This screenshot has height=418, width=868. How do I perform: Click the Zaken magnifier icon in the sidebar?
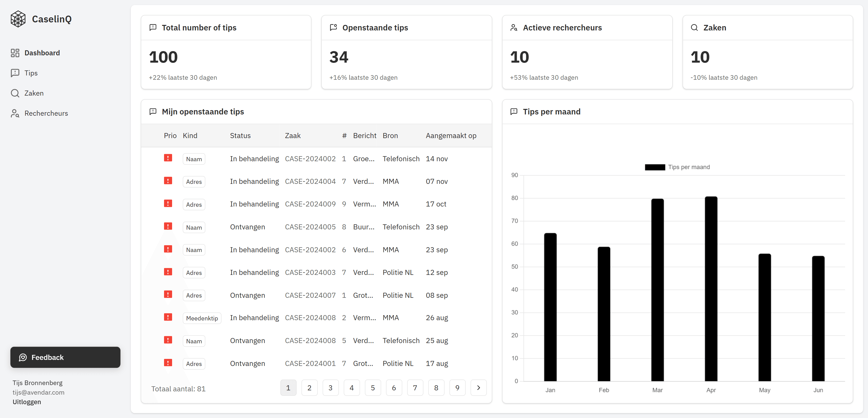pyautogui.click(x=15, y=93)
